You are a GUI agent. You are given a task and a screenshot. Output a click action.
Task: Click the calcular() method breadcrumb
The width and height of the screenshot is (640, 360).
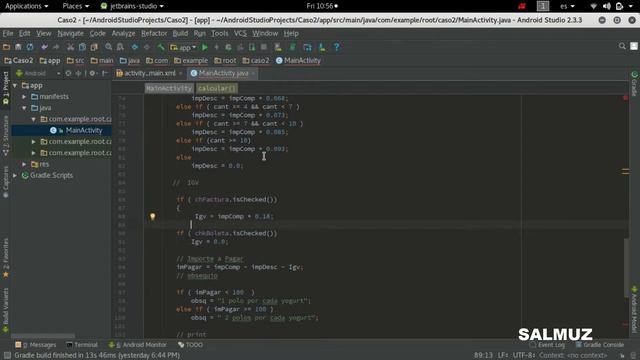point(217,88)
